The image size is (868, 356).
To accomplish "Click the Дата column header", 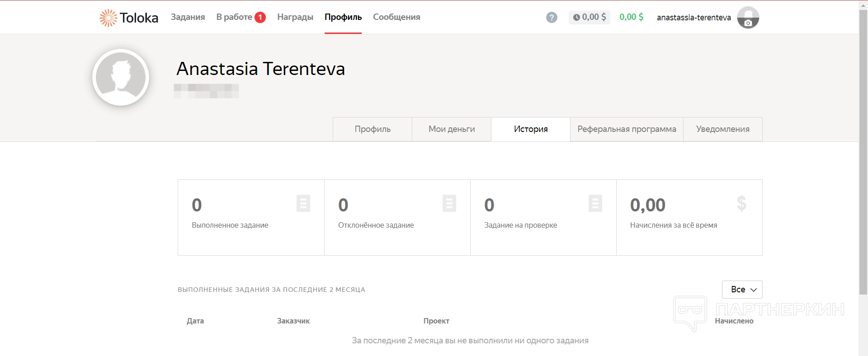I will (195, 321).
